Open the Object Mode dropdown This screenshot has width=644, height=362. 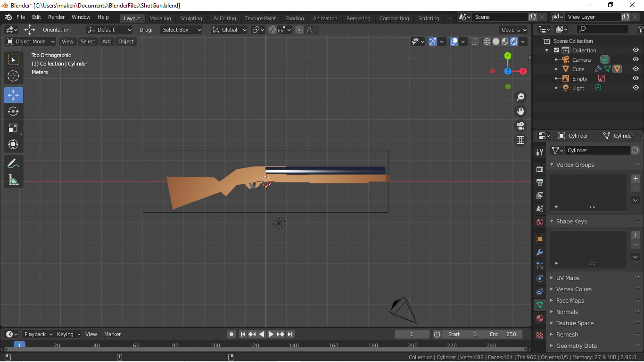[x=30, y=41]
